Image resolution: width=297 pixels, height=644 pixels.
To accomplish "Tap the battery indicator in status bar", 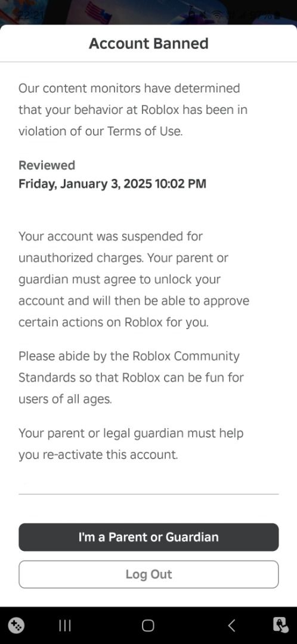I will (x=278, y=17).
